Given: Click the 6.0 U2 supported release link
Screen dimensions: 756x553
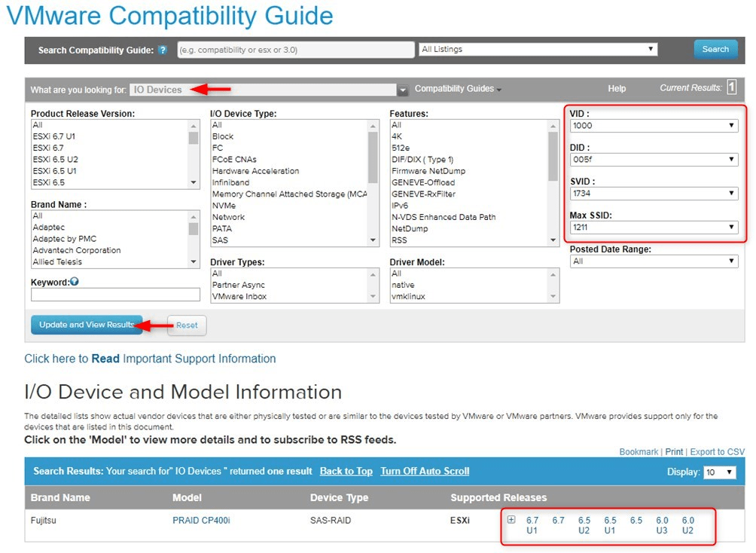Looking at the screenshot, I should [x=687, y=525].
